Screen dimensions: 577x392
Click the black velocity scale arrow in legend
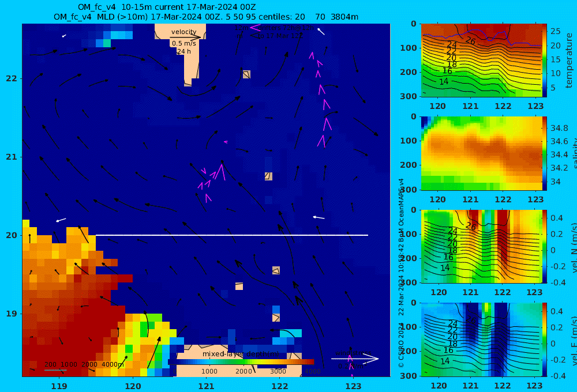185,37
